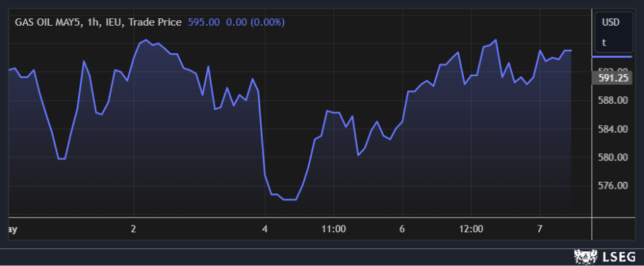644x266 pixels.
Task: Click the 12:00 time axis label
Action: pos(471,229)
